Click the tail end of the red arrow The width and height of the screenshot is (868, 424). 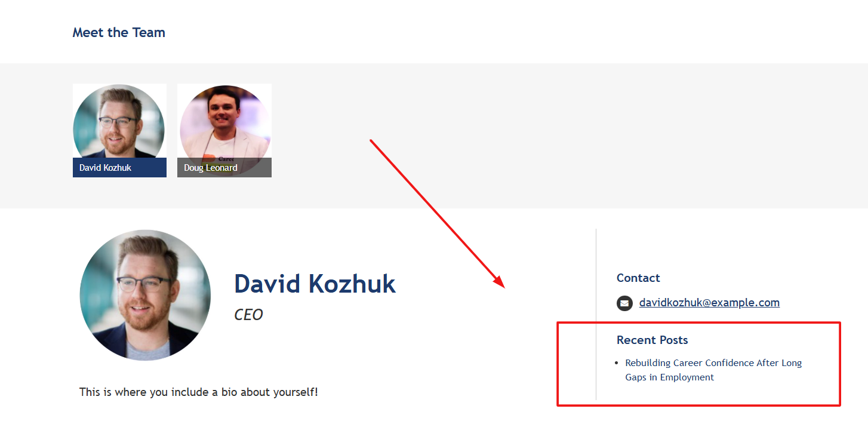coord(371,141)
